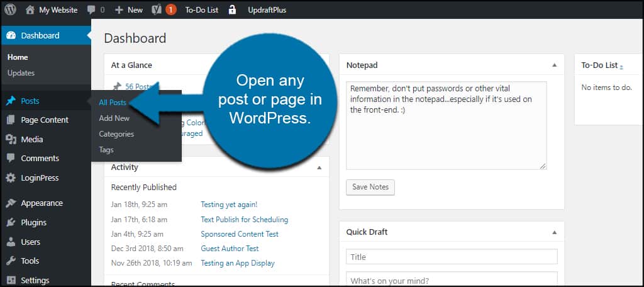Screen dimensions: 644x287
Task: Click the Comments bubble icon in sidebar
Action: [x=11, y=159]
